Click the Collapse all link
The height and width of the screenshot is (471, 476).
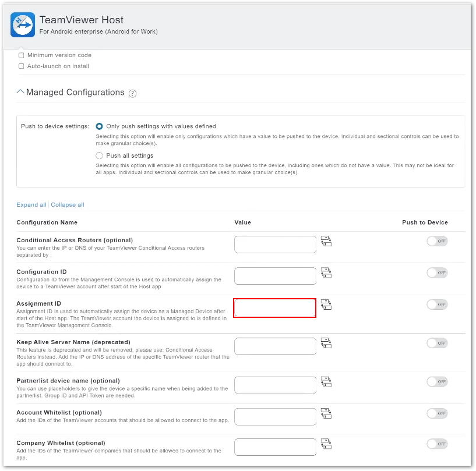click(x=68, y=204)
